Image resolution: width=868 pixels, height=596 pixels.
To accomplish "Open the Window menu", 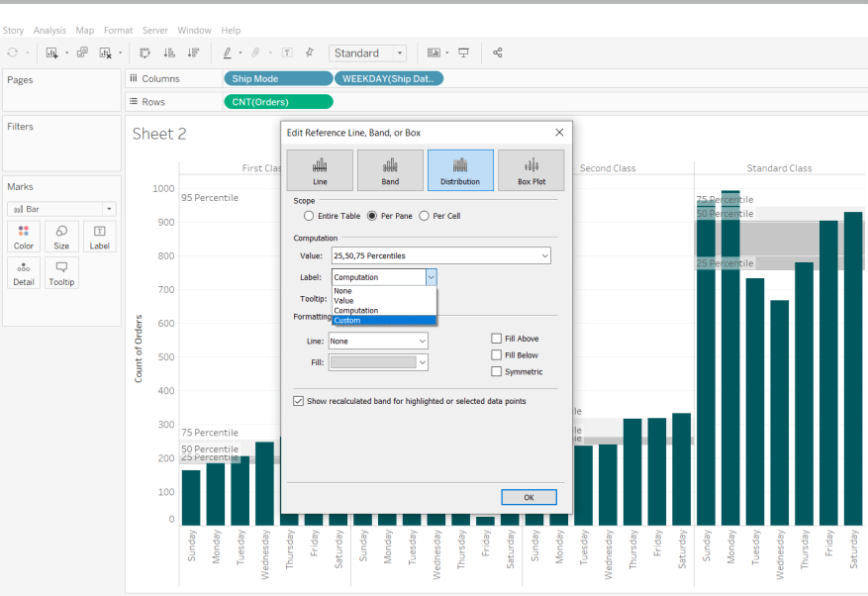I will [x=194, y=31].
